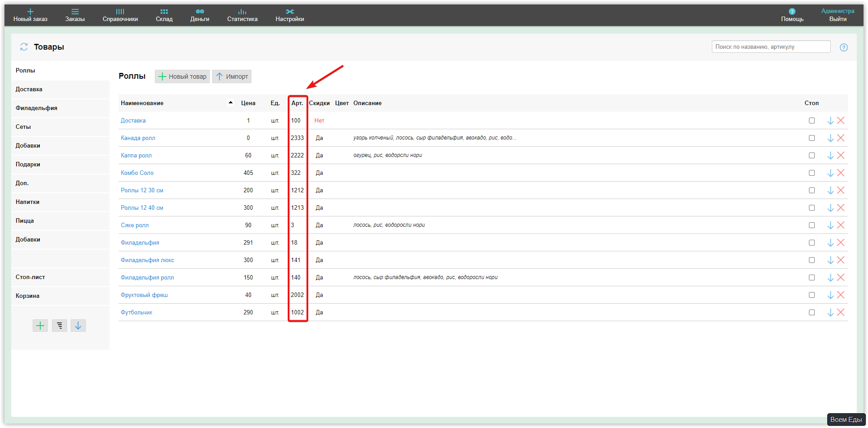Image resolution: width=868 pixels, height=428 pixels.
Task: Select the Напитки category
Action: [60, 202]
